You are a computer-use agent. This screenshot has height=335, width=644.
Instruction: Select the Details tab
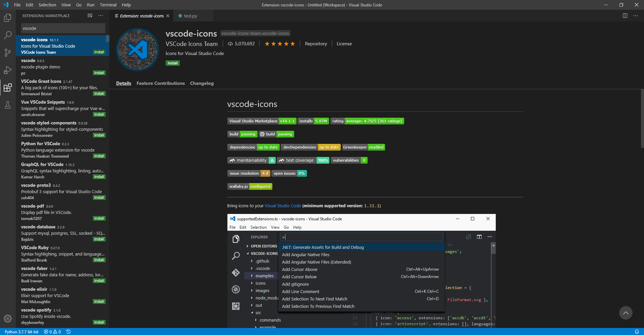pyautogui.click(x=123, y=83)
